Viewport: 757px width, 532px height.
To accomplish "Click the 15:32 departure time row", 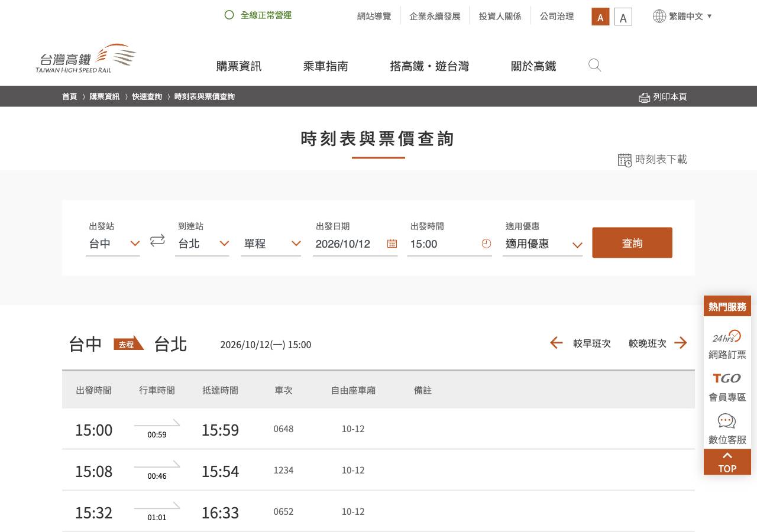I will 378,512.
